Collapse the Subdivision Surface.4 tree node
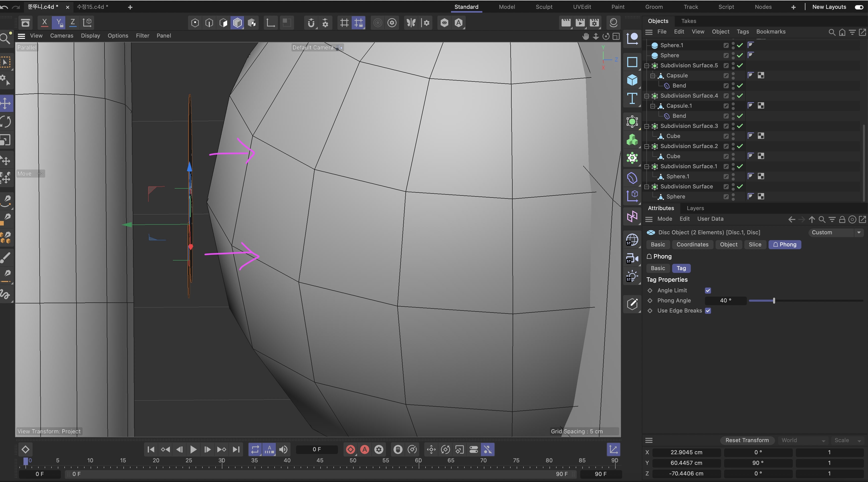The height and width of the screenshot is (482, 868). pos(647,96)
